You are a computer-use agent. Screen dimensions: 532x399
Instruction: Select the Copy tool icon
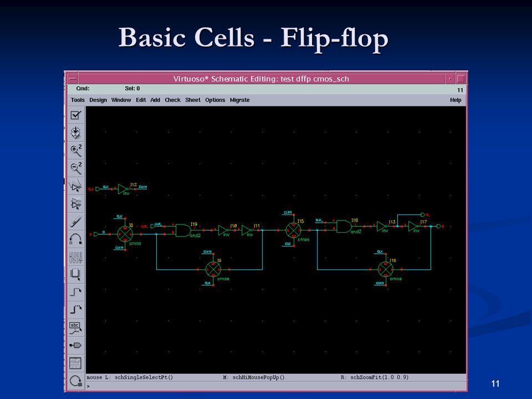click(76, 203)
